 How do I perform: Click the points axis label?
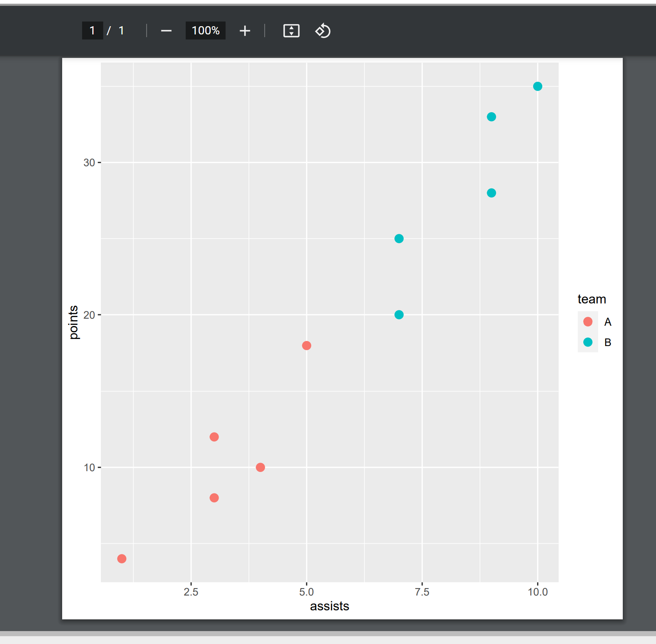pyautogui.click(x=73, y=322)
